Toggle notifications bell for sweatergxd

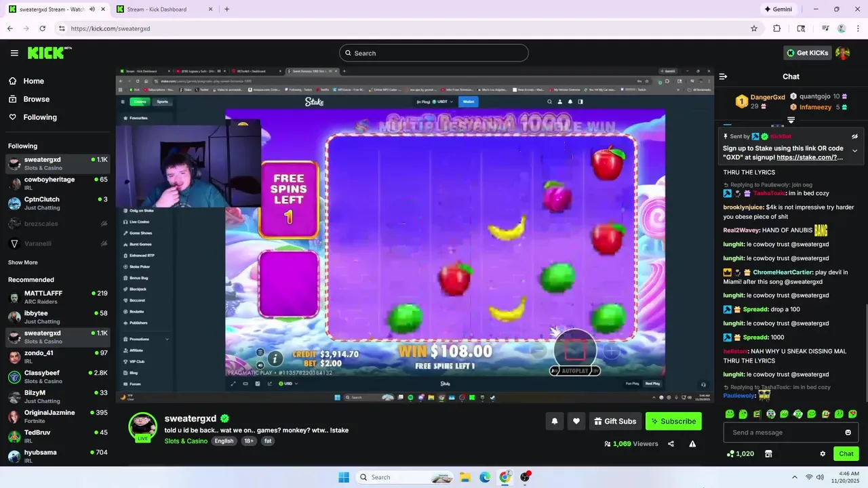(554, 421)
